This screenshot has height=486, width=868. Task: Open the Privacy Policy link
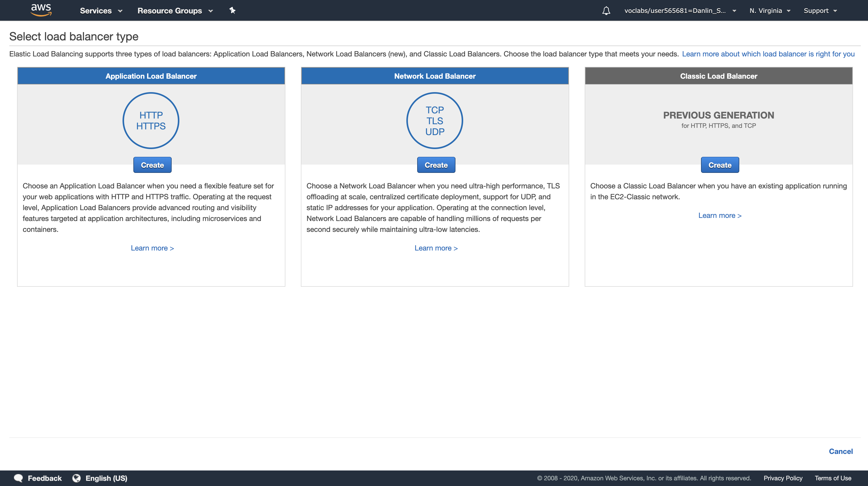783,478
